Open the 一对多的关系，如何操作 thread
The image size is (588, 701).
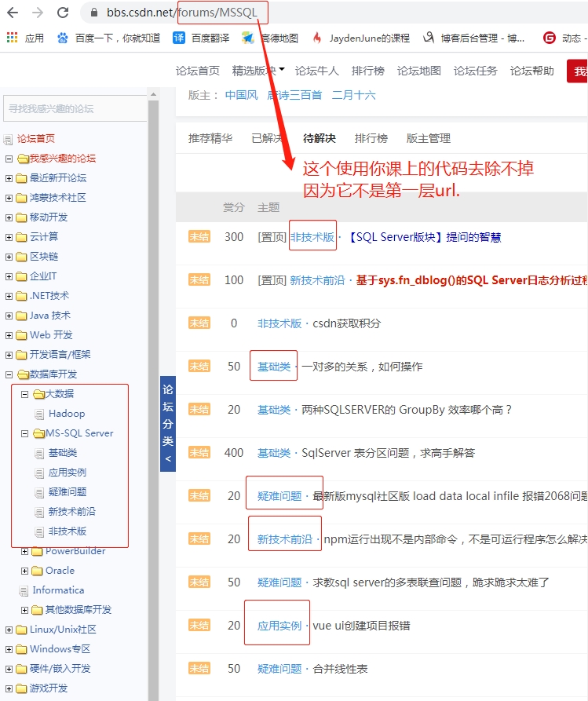(362, 367)
